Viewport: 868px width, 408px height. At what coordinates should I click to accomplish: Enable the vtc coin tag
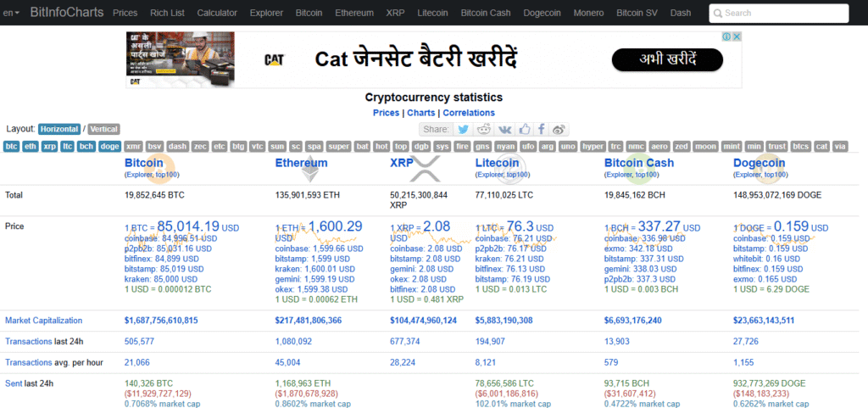click(258, 147)
